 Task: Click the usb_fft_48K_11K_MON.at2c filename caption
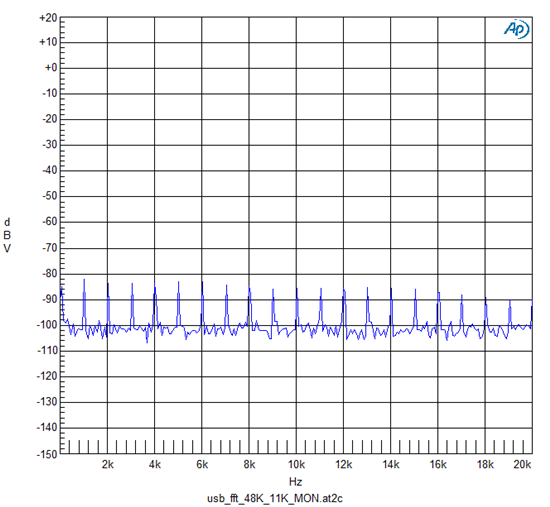[x=275, y=499]
